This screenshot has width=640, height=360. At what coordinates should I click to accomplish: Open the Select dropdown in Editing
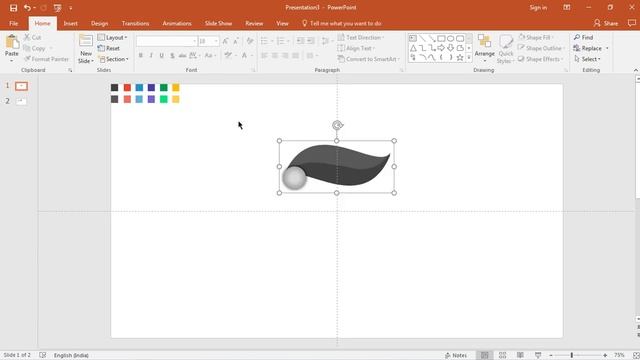[x=587, y=59]
